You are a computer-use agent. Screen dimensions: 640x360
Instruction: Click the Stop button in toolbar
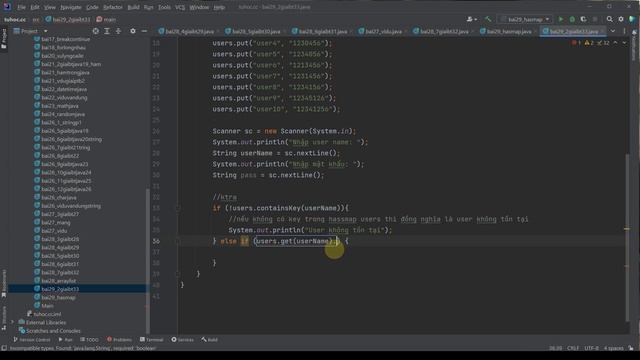595,19
